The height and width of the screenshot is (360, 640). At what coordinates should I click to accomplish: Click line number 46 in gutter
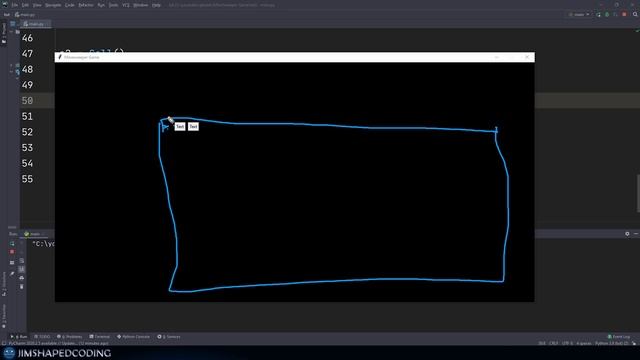coord(27,38)
